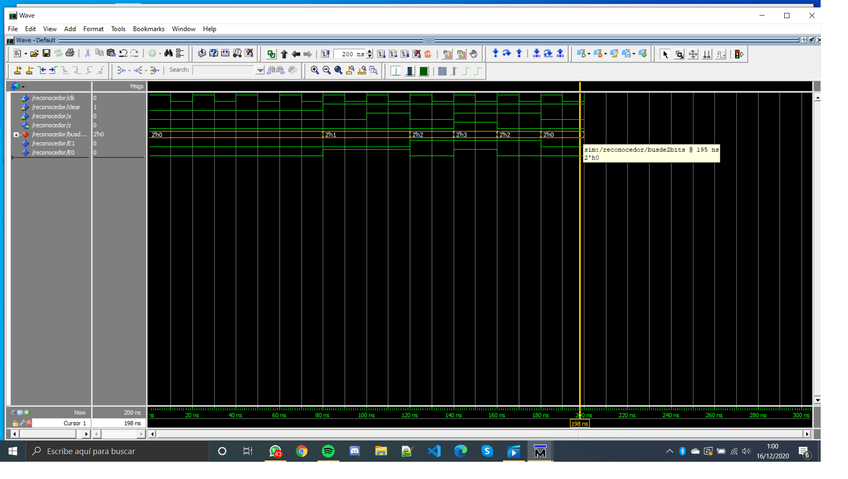This screenshot has width=848, height=479.
Task: Click inside the Search input field
Action: pos(224,70)
